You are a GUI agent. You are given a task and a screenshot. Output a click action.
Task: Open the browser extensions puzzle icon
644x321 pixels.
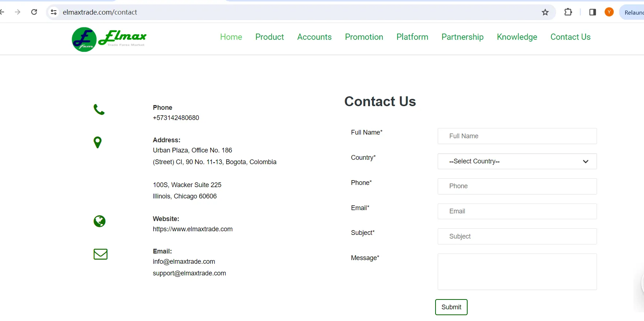pyautogui.click(x=568, y=12)
